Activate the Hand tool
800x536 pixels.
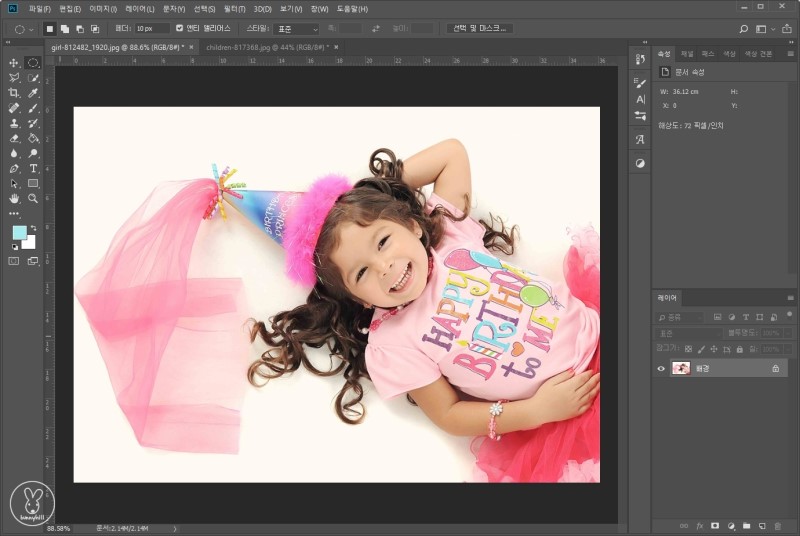14,199
